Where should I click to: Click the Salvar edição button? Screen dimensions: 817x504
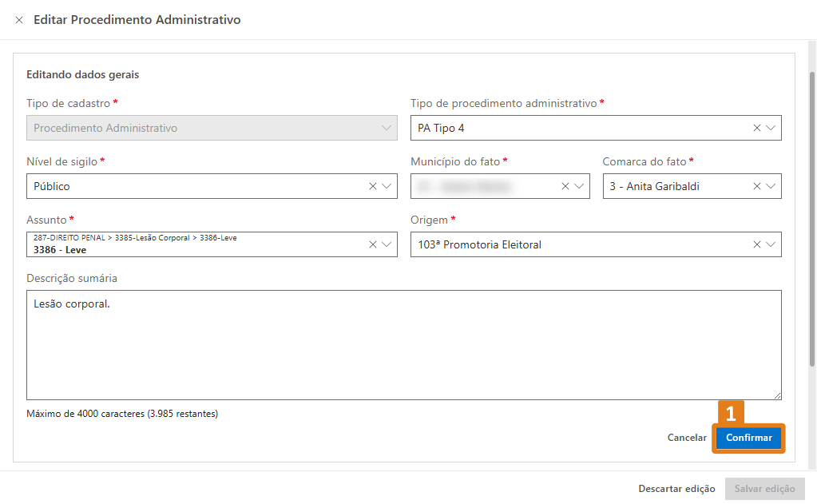[764, 489]
